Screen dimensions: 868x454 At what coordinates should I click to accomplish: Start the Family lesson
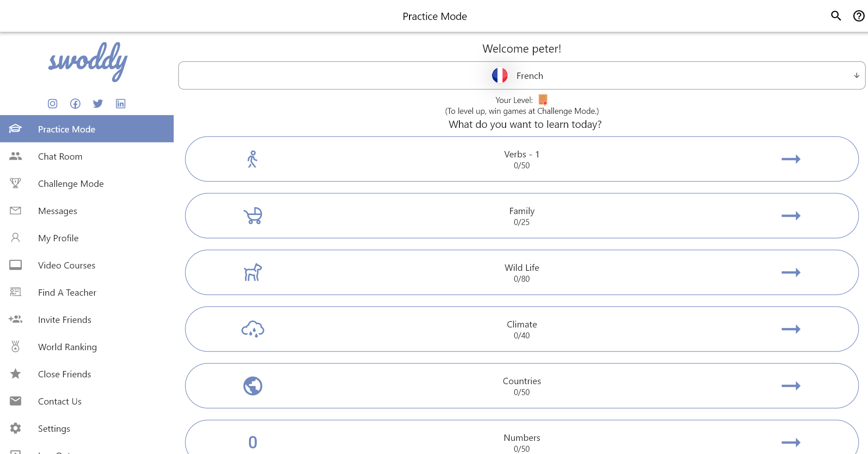pyautogui.click(x=522, y=216)
